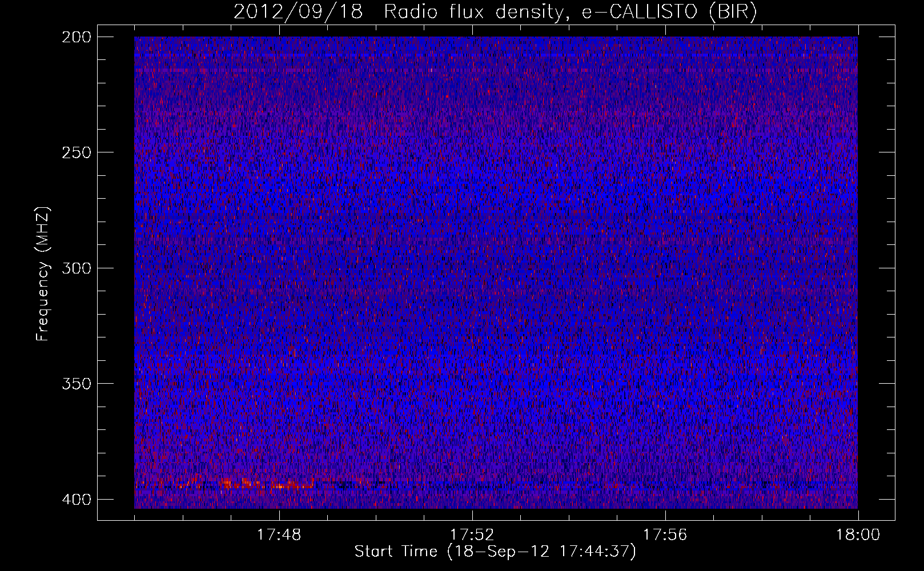Screen dimensions: 924x571
Task: Click the 200 frequency tick label
Action: click(x=75, y=37)
